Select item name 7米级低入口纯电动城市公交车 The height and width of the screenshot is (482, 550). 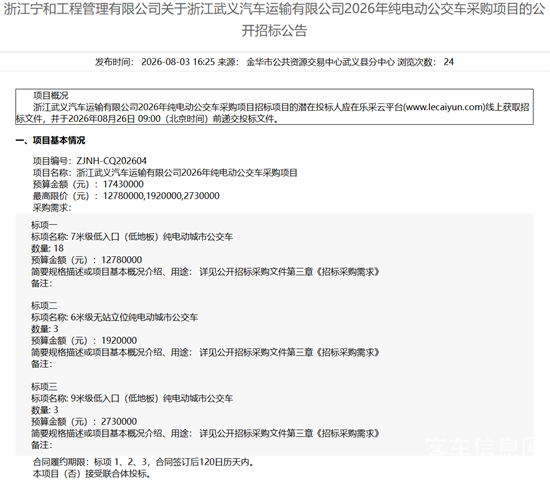click(152, 237)
